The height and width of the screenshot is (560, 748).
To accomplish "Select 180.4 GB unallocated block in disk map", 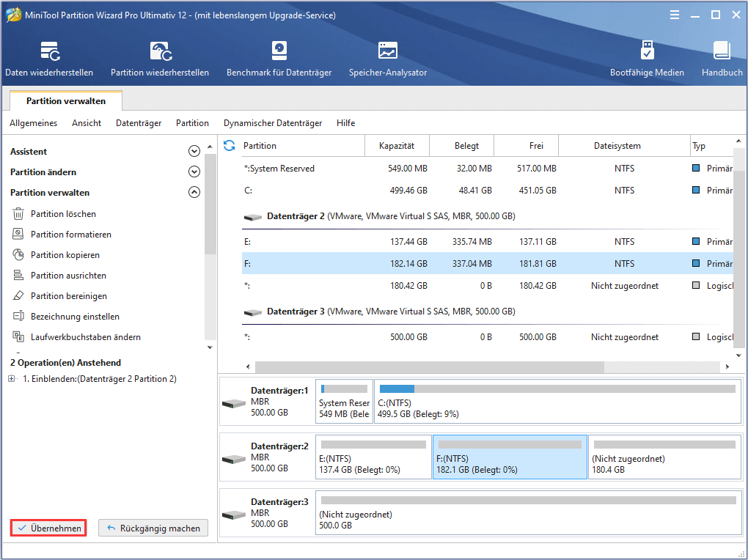I will 664,457.
